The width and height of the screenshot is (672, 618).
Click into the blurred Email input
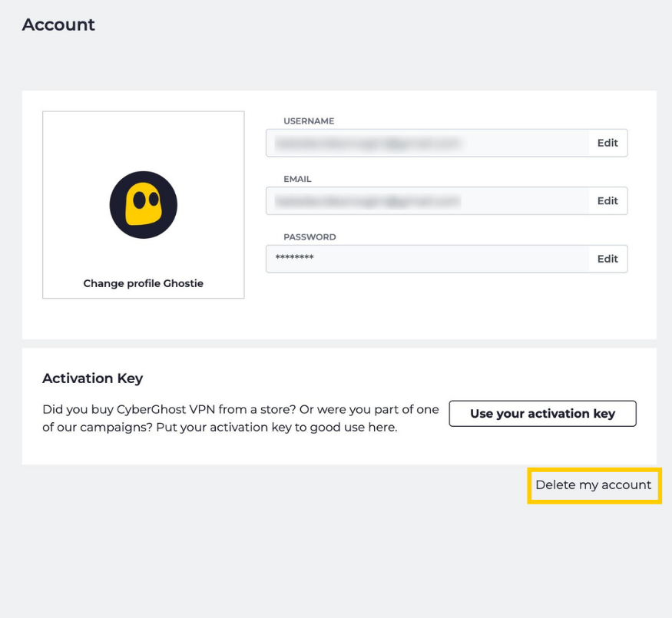427,201
